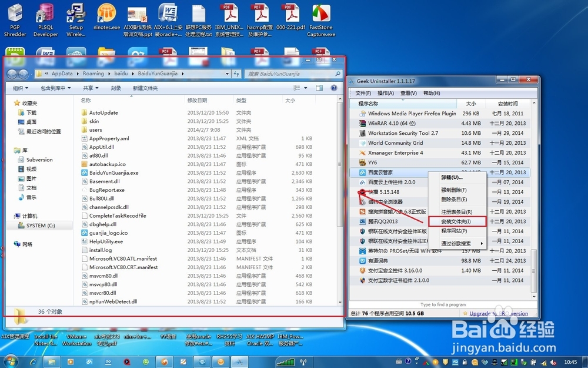Click 新建文件夹 button in Explorer toolbar
Screen dimensions: 588x368
pyautogui.click(x=145, y=88)
